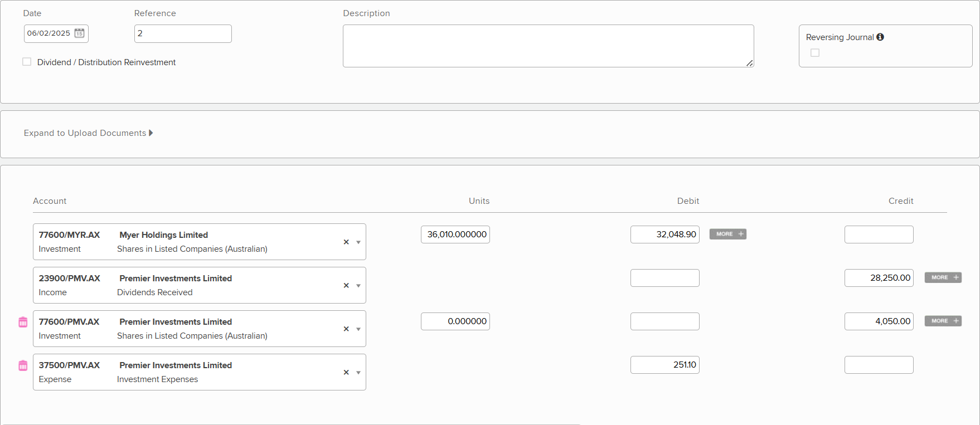Click the Date field showing 06/02/2025
Screen dimensions: 980x425
point(56,33)
